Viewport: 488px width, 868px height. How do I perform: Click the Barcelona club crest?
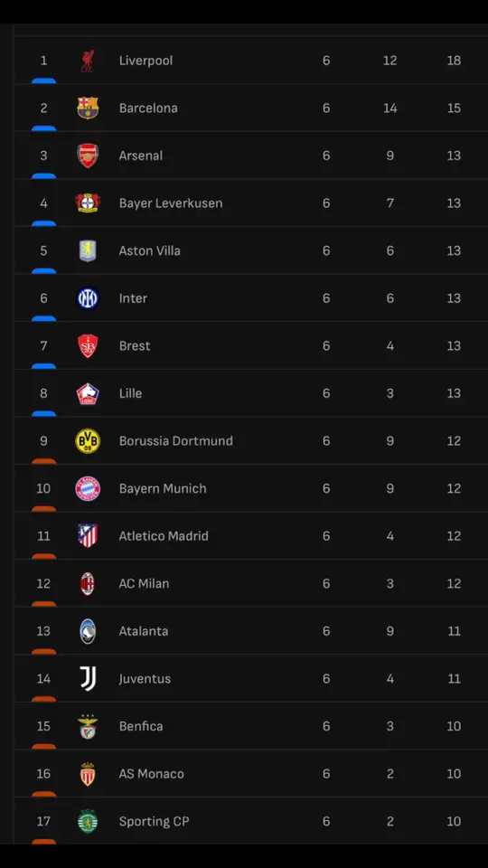click(88, 108)
